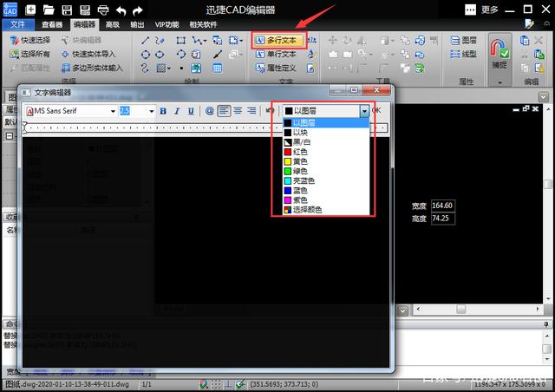555x392 pixels.
Task: Toggle underline formatting in text editor
Action: pyautogui.click(x=191, y=111)
